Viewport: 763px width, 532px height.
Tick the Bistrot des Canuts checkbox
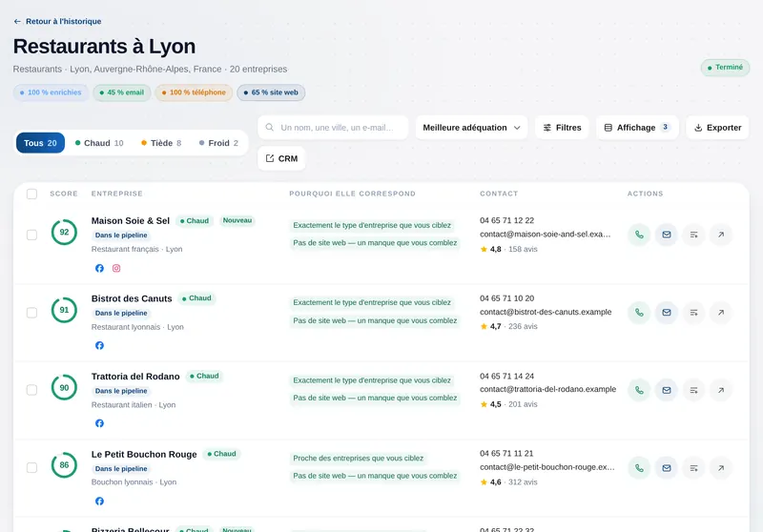click(32, 313)
